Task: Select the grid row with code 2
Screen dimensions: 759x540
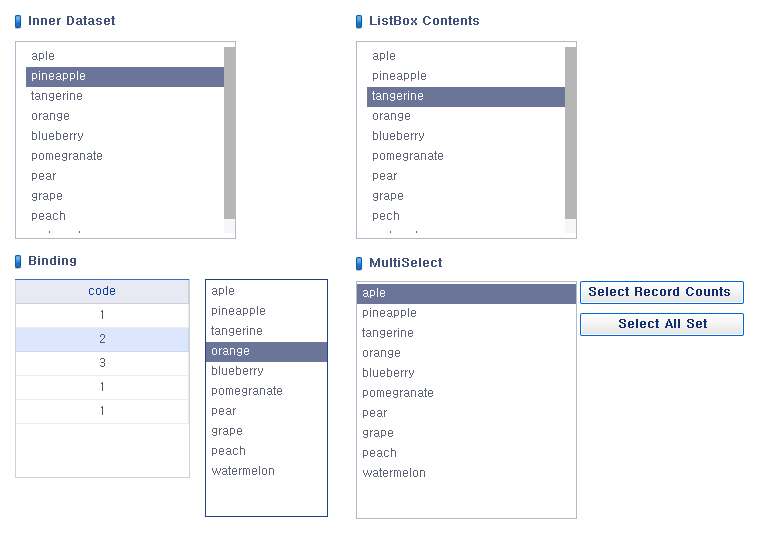Action: [x=102, y=339]
